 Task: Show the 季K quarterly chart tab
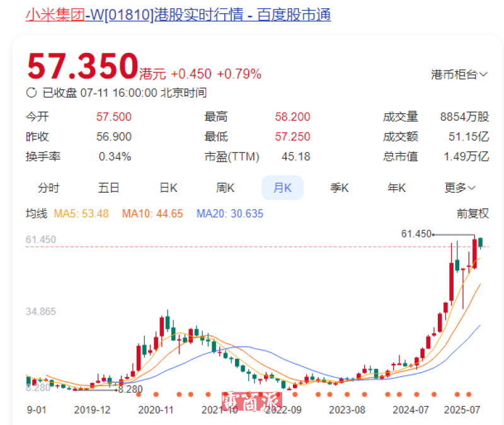[x=340, y=188]
